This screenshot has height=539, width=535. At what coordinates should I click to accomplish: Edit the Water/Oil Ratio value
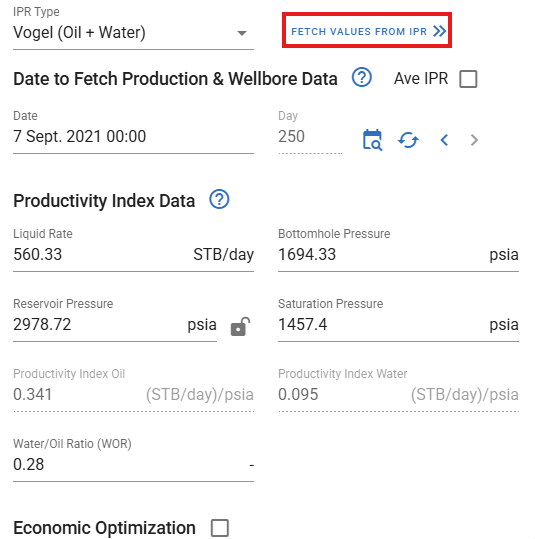coord(133,465)
